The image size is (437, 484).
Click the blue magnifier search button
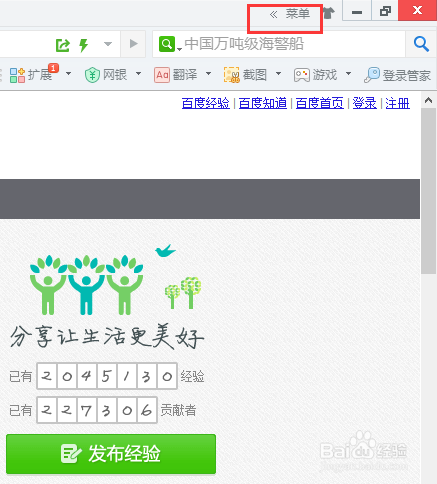tap(421, 44)
